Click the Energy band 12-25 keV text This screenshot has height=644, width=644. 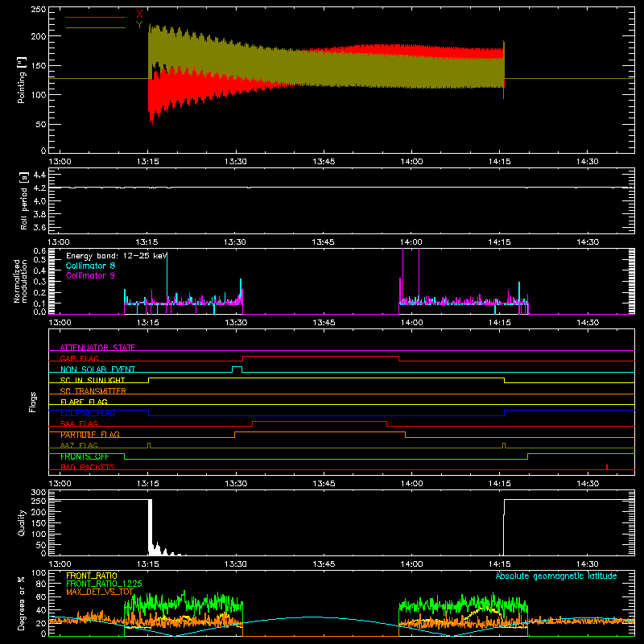coord(117,256)
